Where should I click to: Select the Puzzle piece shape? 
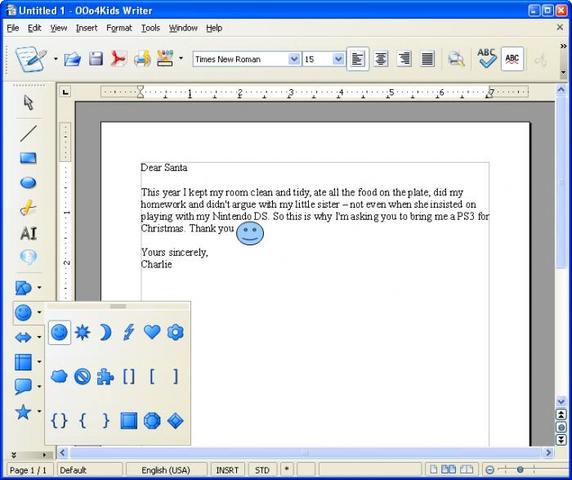(x=105, y=376)
